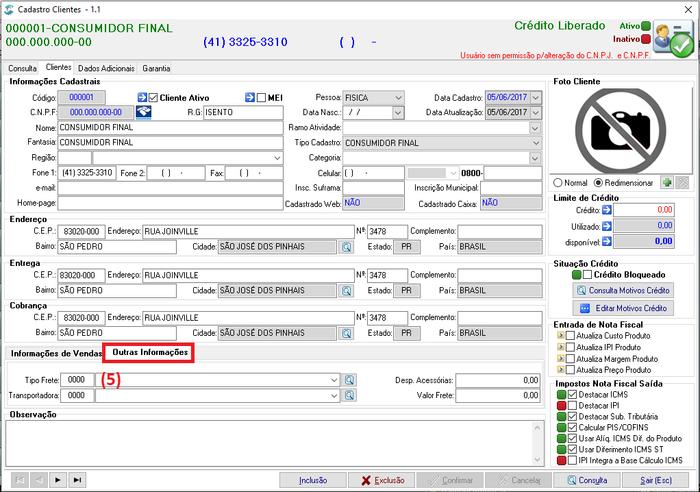
Task: Click the red Inativo status indicator
Action: point(646,39)
